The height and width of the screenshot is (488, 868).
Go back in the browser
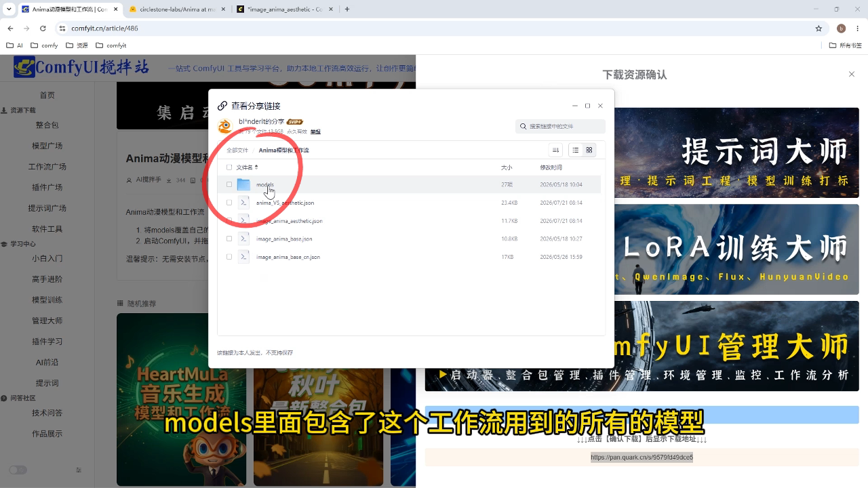(x=10, y=28)
